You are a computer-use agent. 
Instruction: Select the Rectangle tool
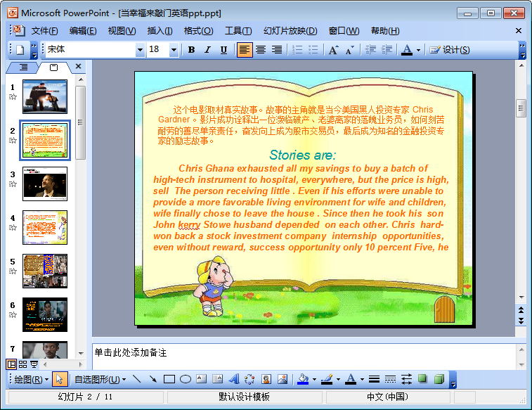point(169,379)
